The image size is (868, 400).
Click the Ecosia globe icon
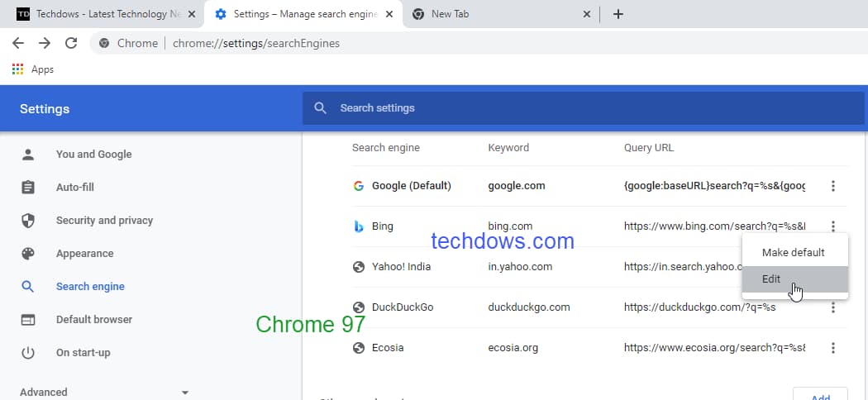[x=359, y=348]
